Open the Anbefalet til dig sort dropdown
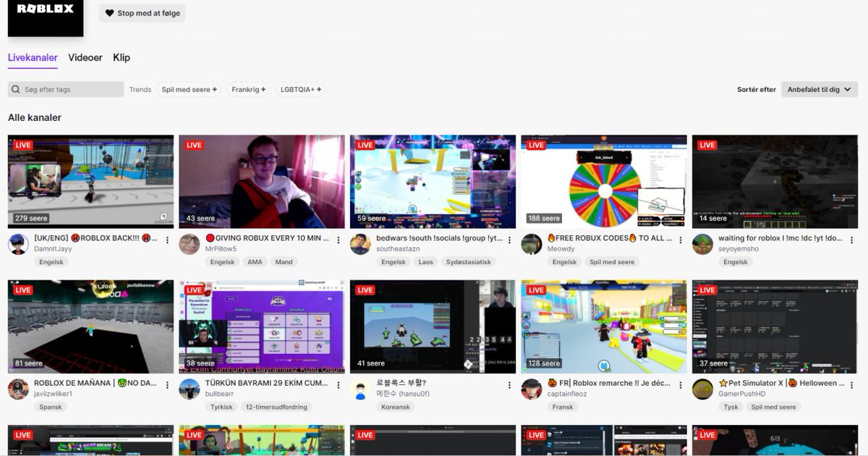 820,89
